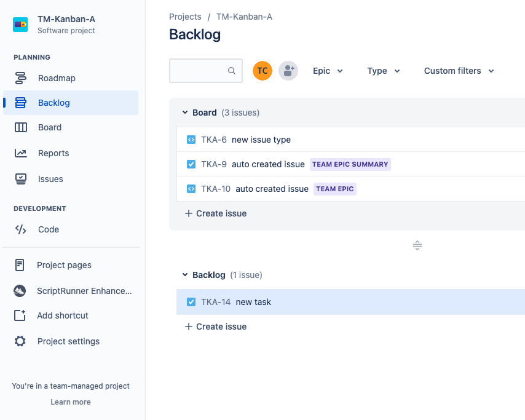Screen dimensions: 525x420
Task: Click Learn more link
Action: click(71, 402)
